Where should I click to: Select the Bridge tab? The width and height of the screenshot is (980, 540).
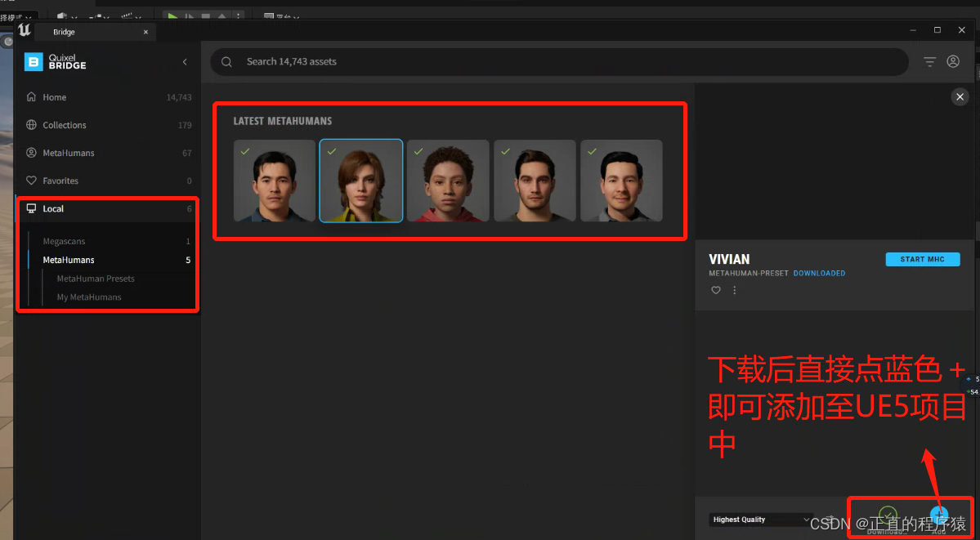click(x=95, y=32)
